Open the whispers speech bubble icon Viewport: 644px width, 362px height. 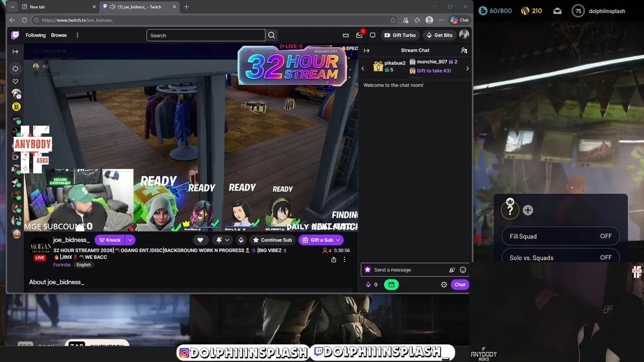(372, 35)
